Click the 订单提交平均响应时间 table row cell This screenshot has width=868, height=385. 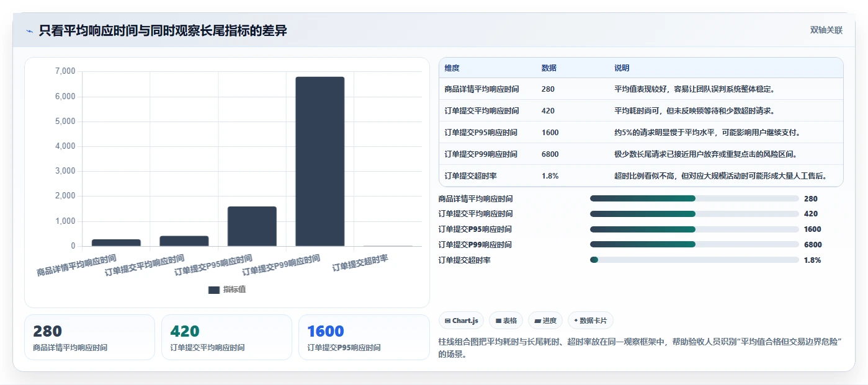(482, 111)
